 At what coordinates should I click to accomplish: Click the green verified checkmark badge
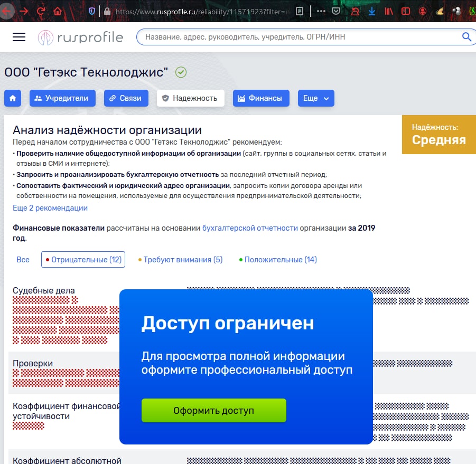(x=181, y=72)
